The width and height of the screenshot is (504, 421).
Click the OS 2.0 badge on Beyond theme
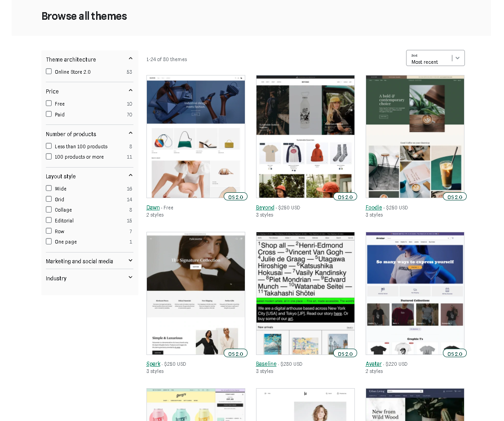(345, 196)
